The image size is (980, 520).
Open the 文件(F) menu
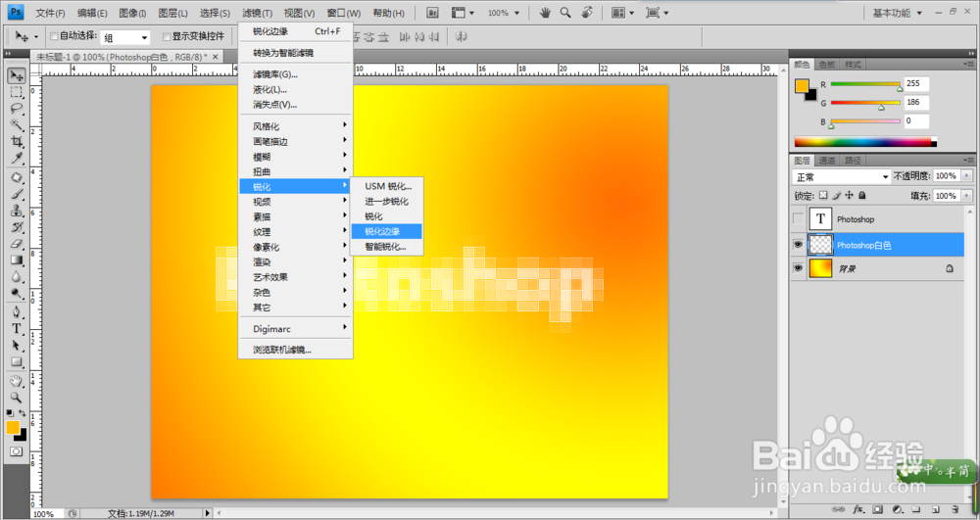[x=50, y=13]
